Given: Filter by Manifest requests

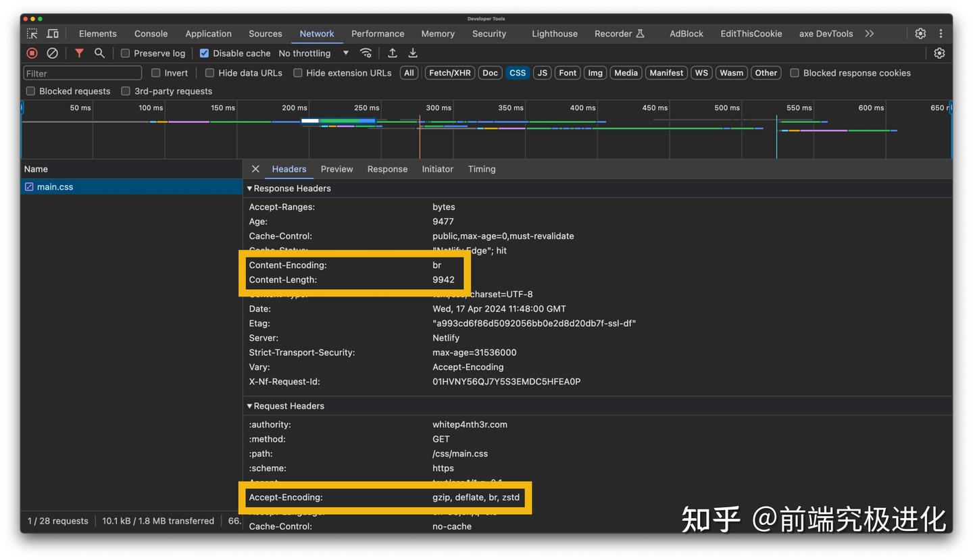Looking at the screenshot, I should pos(666,73).
